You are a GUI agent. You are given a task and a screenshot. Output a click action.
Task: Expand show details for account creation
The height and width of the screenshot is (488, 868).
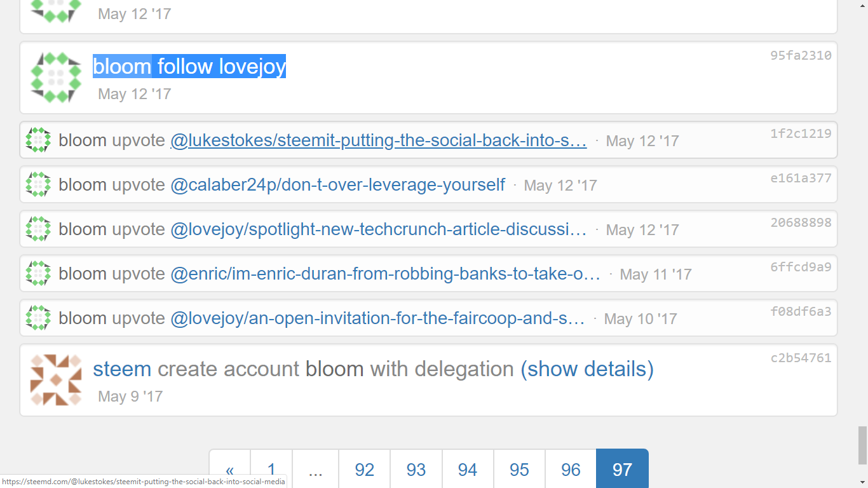pos(587,369)
